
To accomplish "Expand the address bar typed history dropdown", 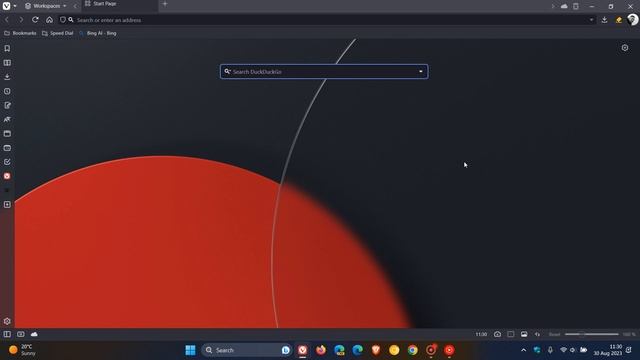I will pyautogui.click(x=591, y=20).
